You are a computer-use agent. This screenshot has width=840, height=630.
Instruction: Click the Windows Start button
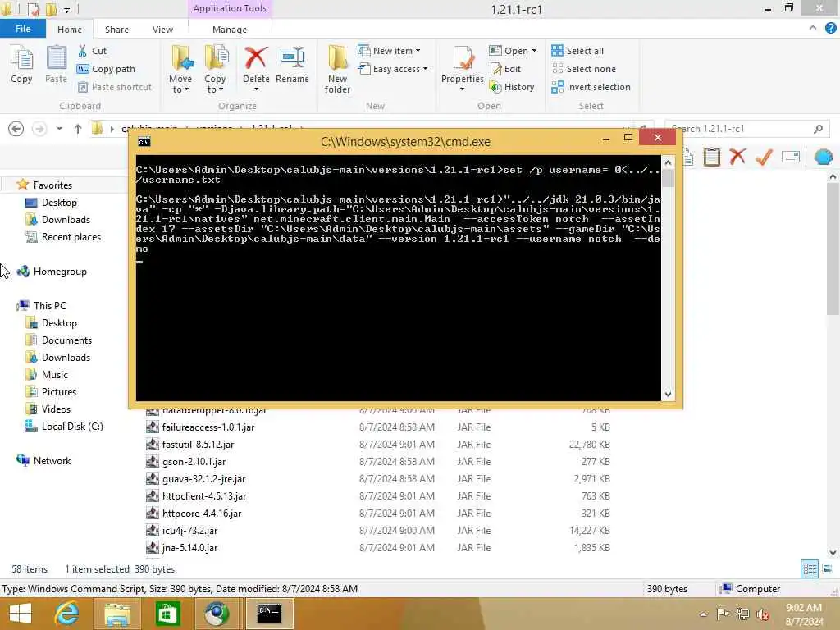click(20, 614)
